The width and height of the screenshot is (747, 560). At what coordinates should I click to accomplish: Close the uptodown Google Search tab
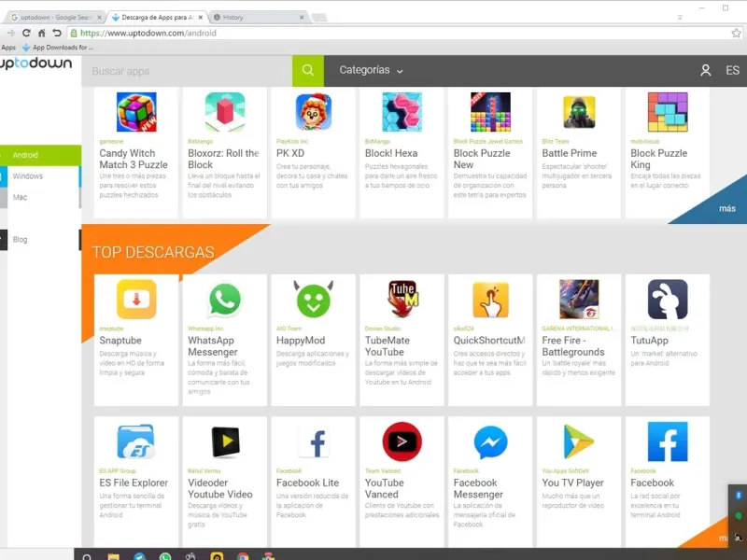coord(99,17)
